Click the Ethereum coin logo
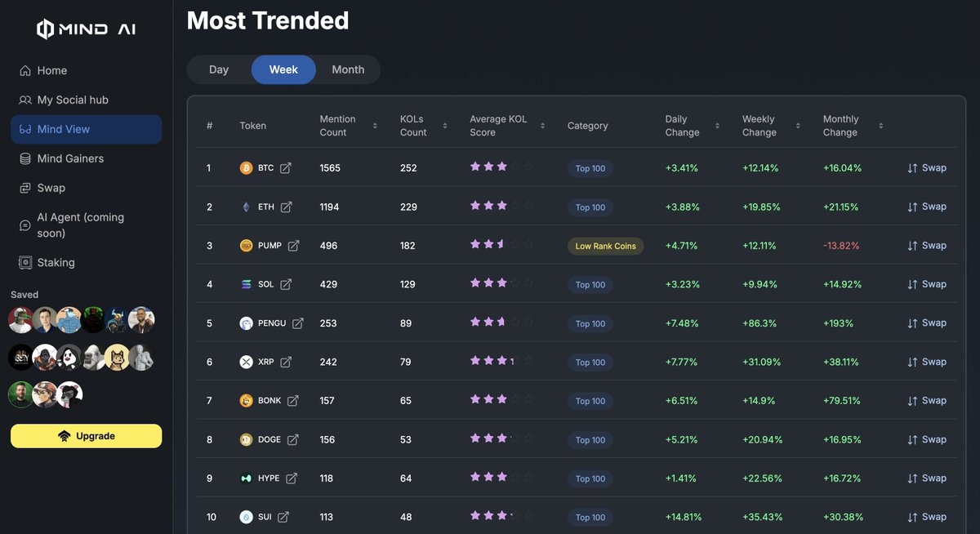 (246, 207)
